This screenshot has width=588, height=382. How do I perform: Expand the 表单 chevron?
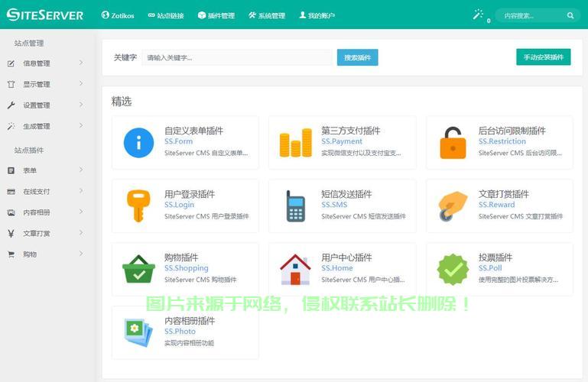(81, 170)
